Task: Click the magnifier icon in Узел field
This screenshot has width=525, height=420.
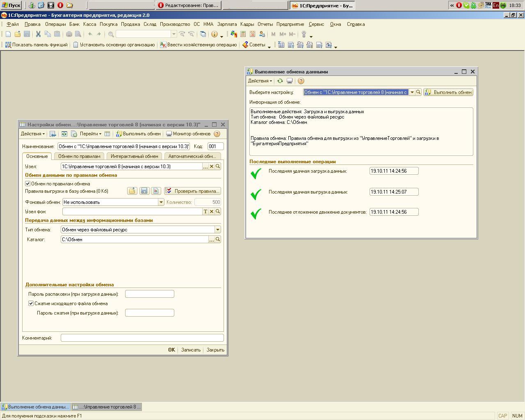Action: pos(218,167)
